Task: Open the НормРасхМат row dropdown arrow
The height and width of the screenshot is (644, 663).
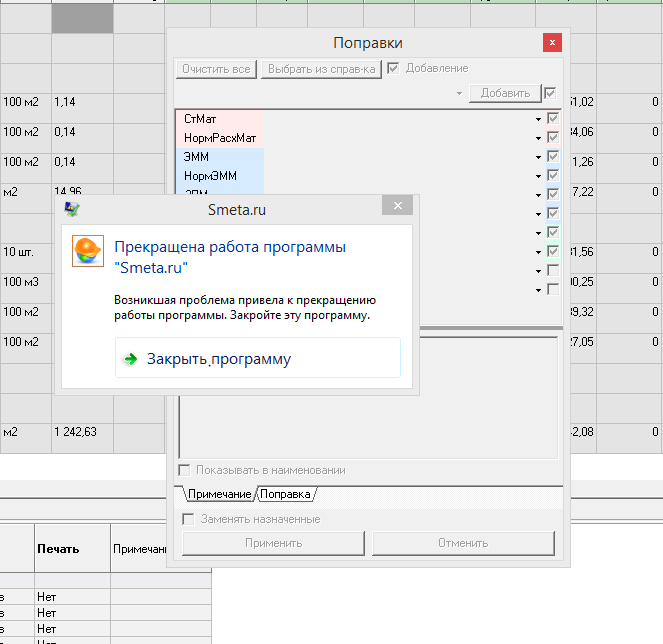Action: (538, 138)
